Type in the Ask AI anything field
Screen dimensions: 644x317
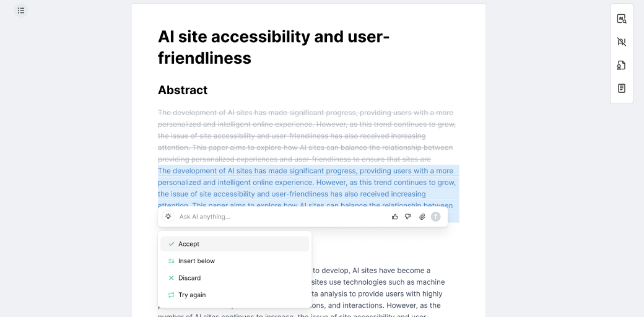(x=279, y=217)
